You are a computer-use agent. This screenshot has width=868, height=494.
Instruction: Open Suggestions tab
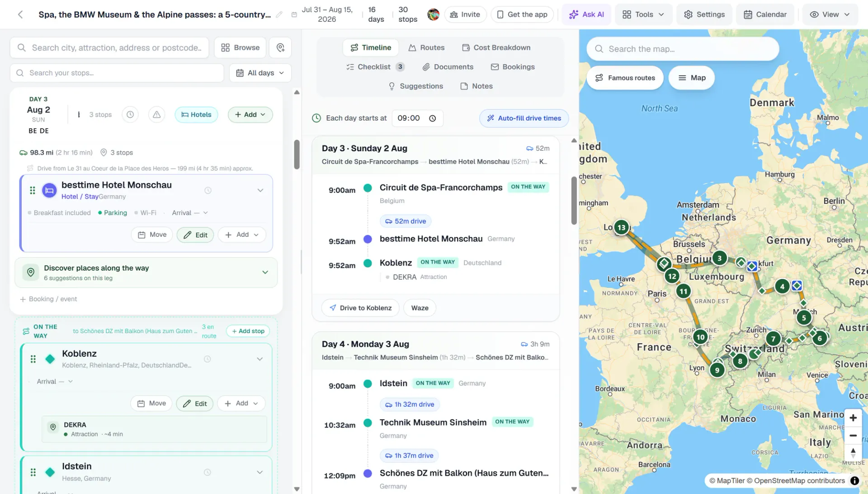pyautogui.click(x=416, y=86)
